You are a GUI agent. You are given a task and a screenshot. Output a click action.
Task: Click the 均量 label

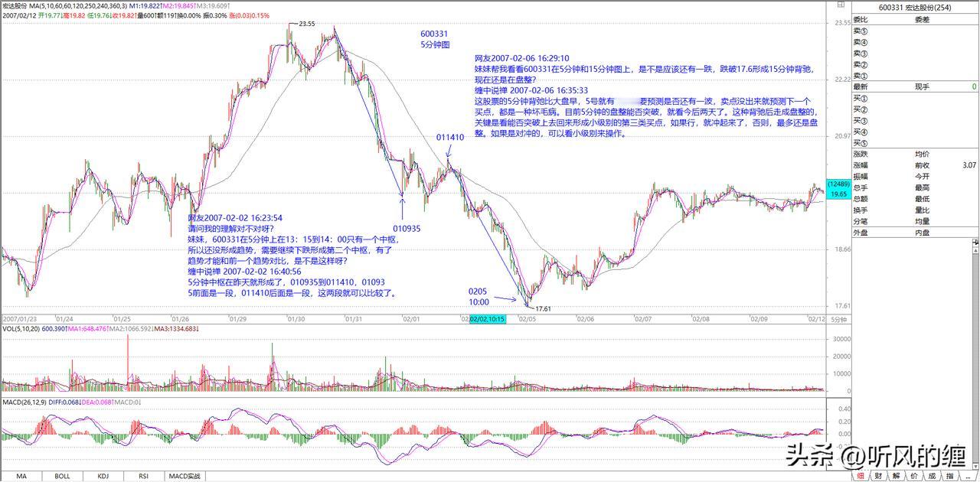click(x=922, y=220)
